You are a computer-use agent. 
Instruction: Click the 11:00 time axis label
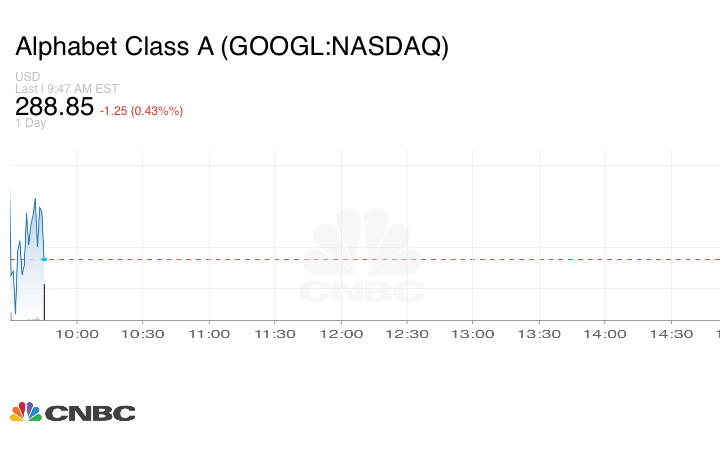[208, 334]
